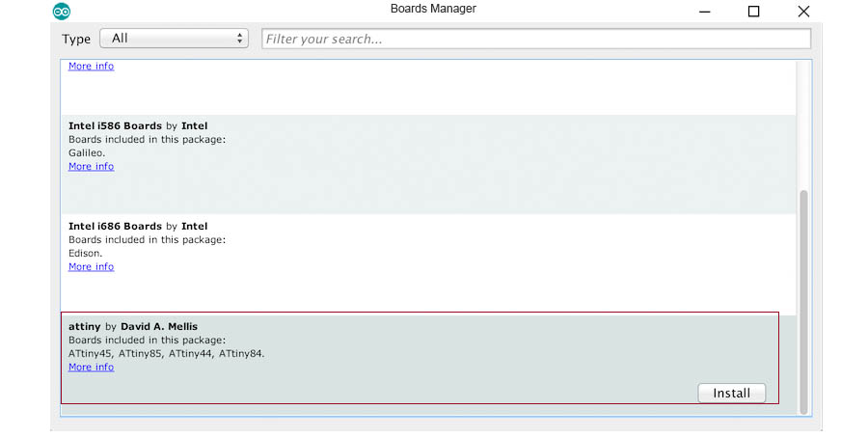This screenshot has height=437, width=868.
Task: Click the Type label beside the dropdown
Action: (76, 39)
